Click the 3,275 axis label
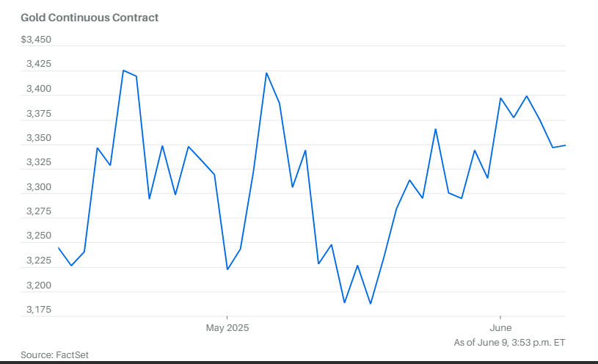598x364 pixels. point(38,211)
